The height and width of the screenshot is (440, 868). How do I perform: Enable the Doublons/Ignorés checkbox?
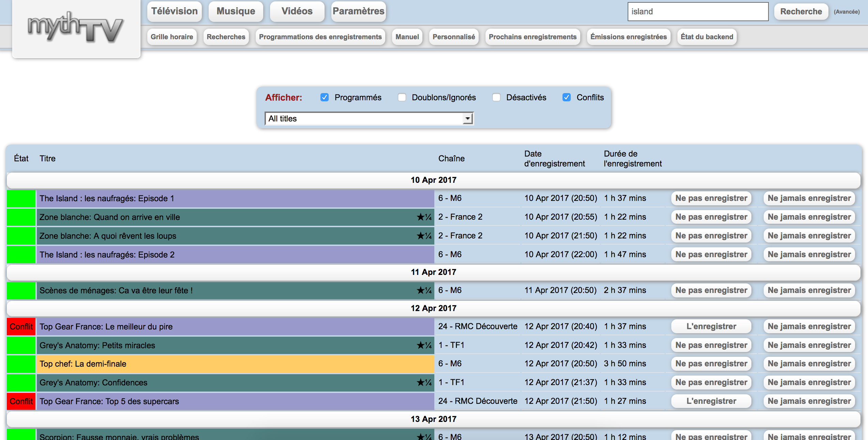point(402,98)
